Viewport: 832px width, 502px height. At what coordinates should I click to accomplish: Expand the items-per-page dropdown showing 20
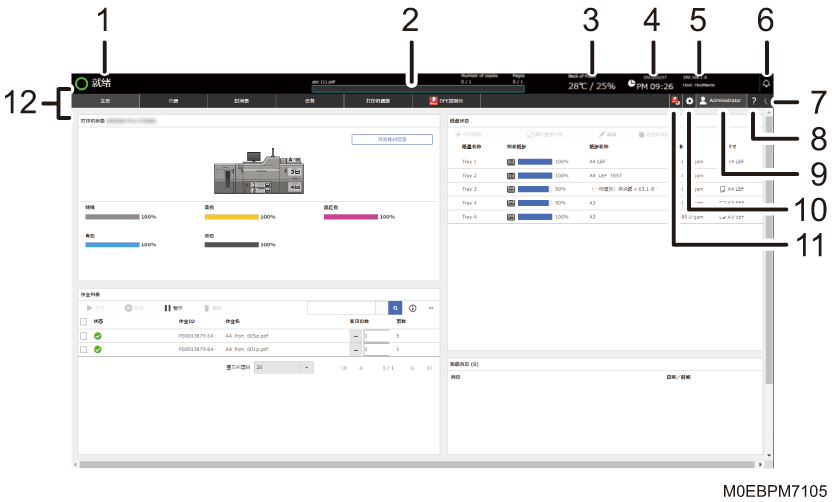[x=284, y=367]
